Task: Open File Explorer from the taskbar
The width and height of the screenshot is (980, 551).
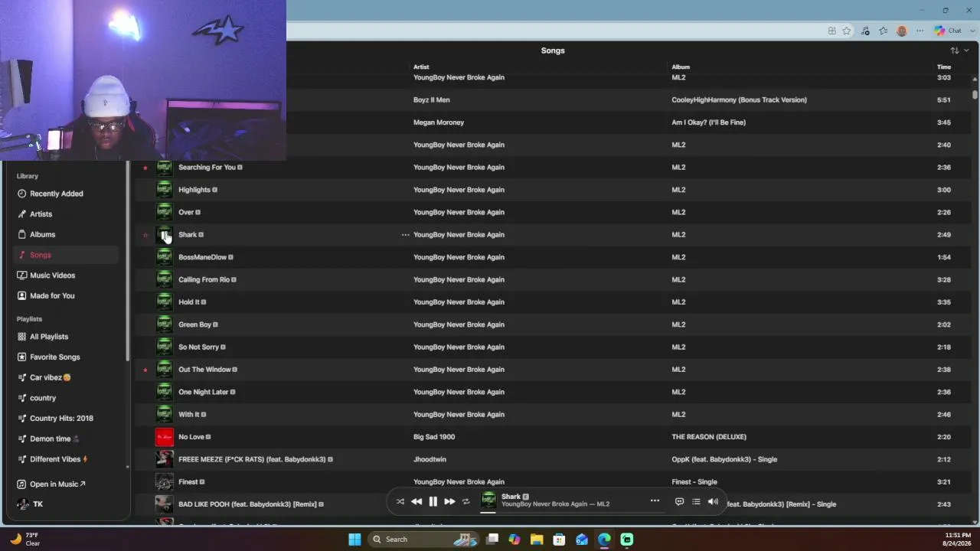Action: coord(537,540)
